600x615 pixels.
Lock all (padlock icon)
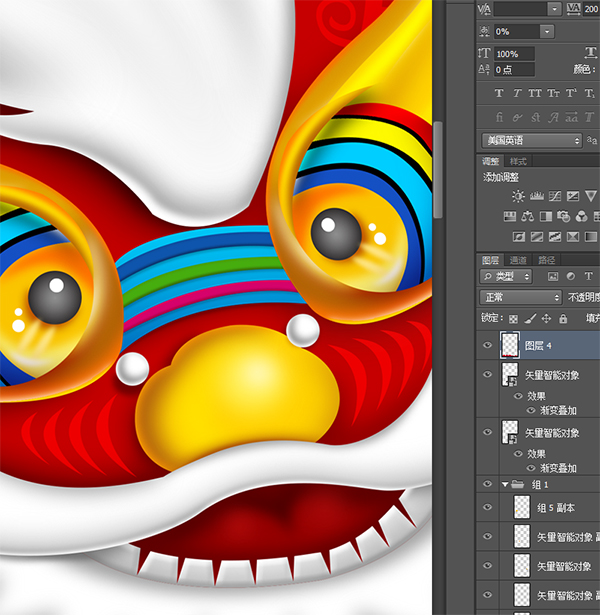[563, 318]
